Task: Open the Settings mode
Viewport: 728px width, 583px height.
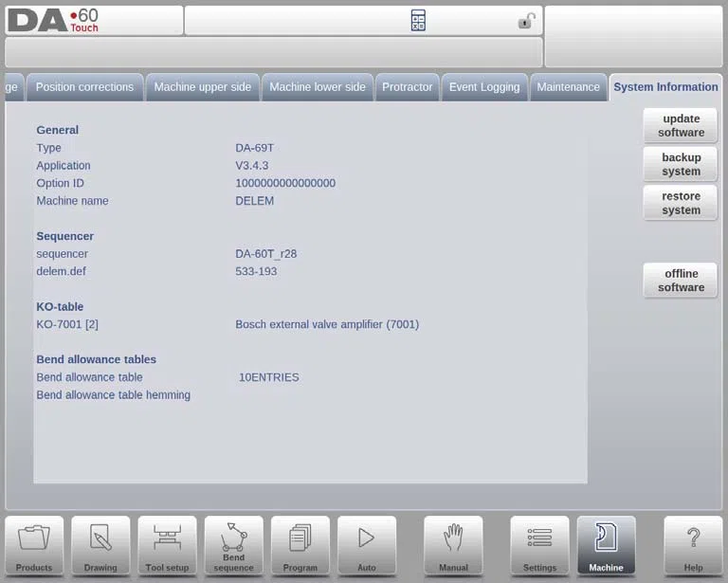Action: (x=539, y=546)
